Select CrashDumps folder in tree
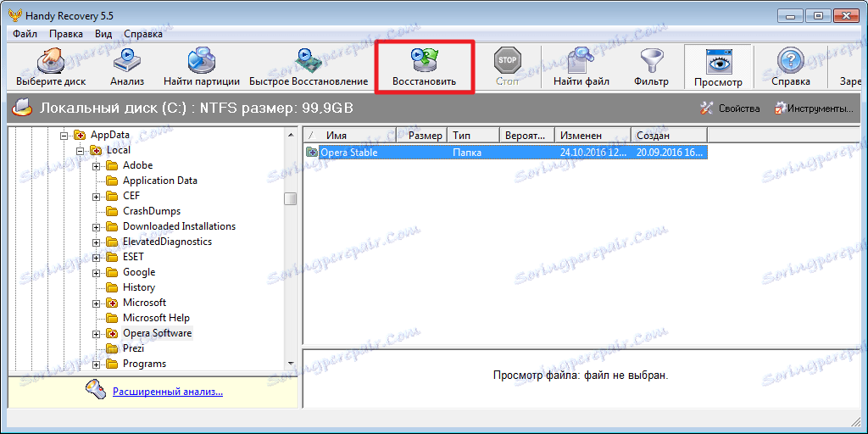The height and width of the screenshot is (434, 868). [x=152, y=211]
